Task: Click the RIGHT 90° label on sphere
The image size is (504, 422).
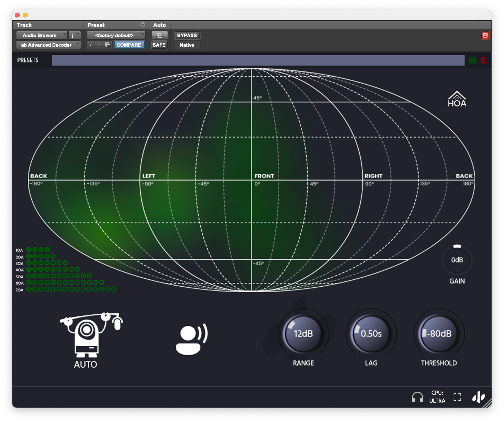Action: (373, 179)
